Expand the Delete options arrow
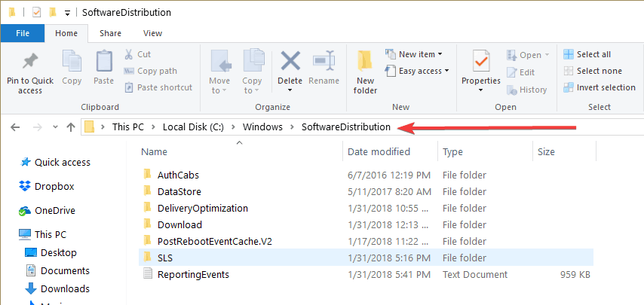Screen dimensions: 644x305 (x=290, y=90)
